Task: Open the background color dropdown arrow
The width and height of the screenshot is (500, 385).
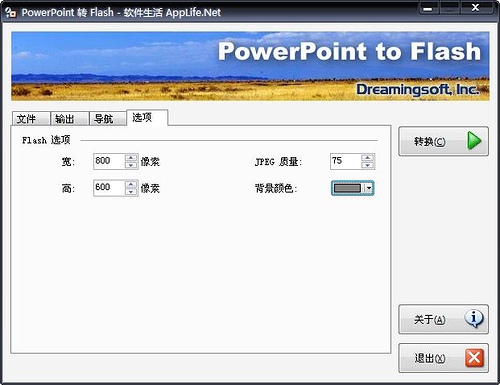Action: point(368,188)
